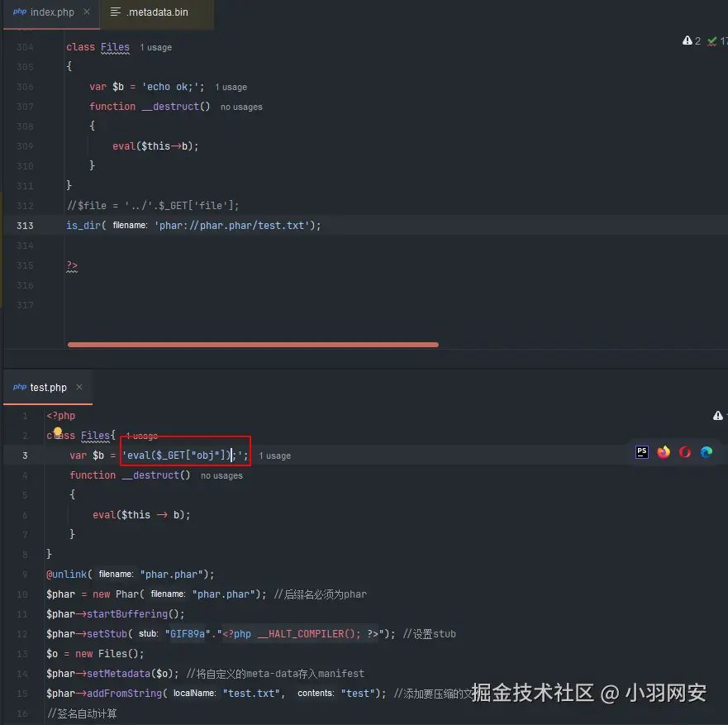Click the setMetadata($o) call
Screen dimensions: 728x725
tap(130, 674)
